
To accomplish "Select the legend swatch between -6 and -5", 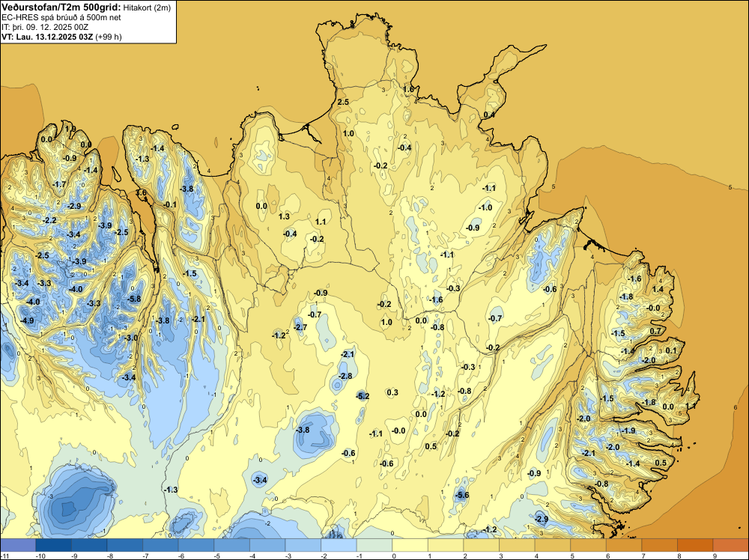I will (x=196, y=545).
